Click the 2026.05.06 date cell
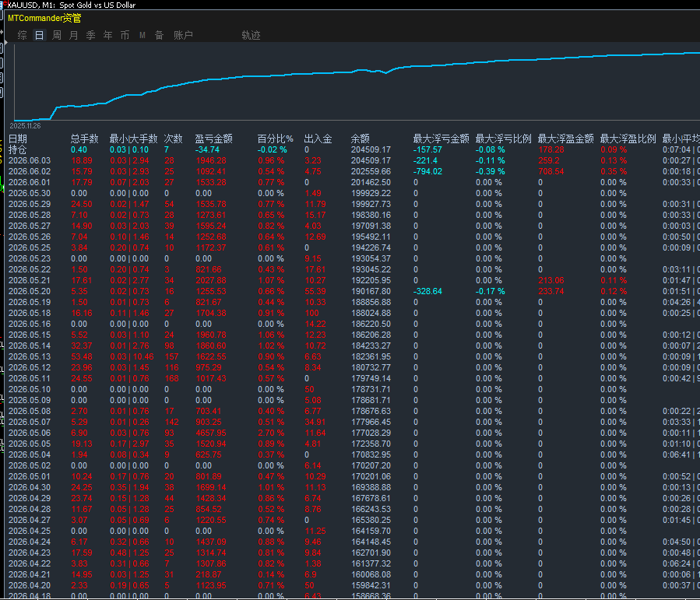The width and height of the screenshot is (700, 600). click(x=30, y=433)
